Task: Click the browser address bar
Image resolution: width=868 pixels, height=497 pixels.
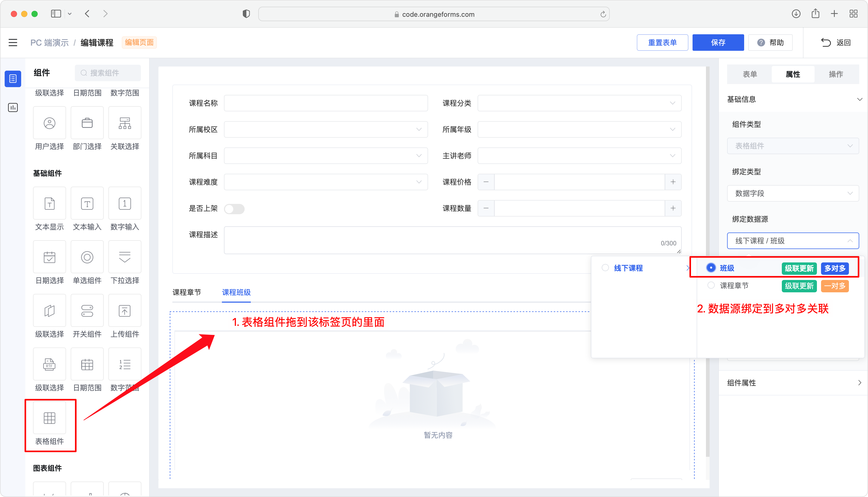Action: click(434, 14)
